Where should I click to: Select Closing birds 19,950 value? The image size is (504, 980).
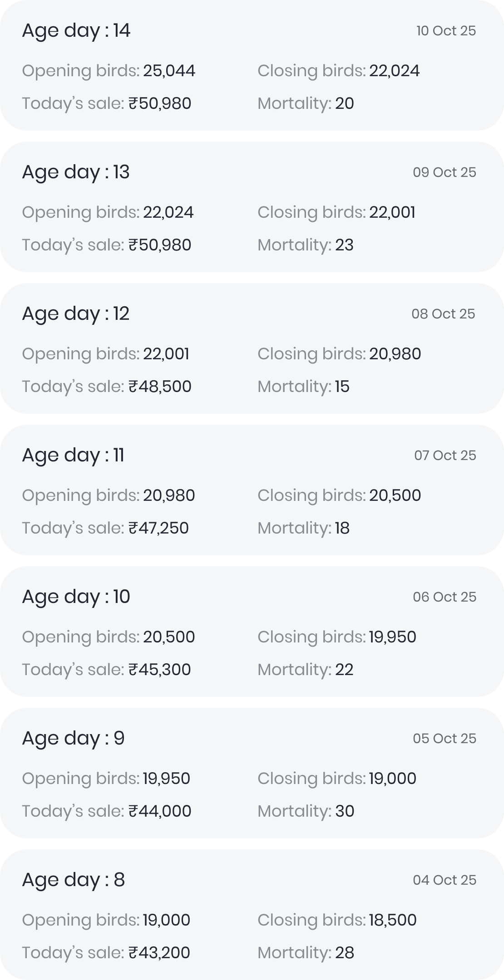click(392, 637)
